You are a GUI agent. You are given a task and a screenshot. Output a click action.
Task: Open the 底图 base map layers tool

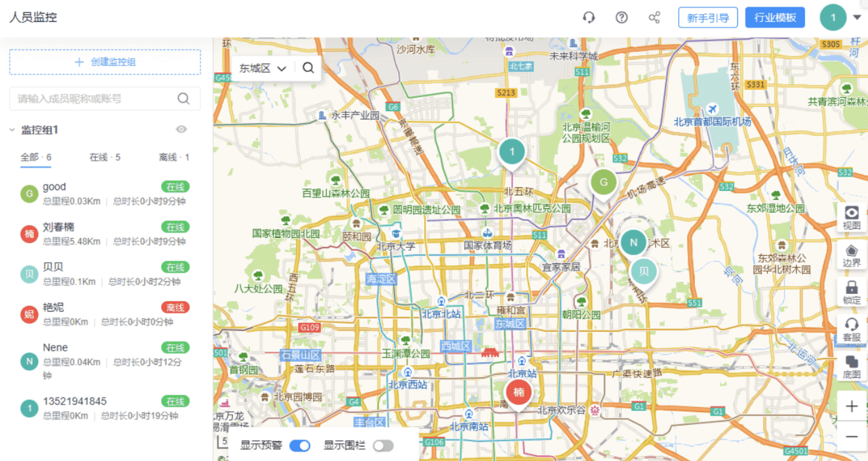[851, 368]
